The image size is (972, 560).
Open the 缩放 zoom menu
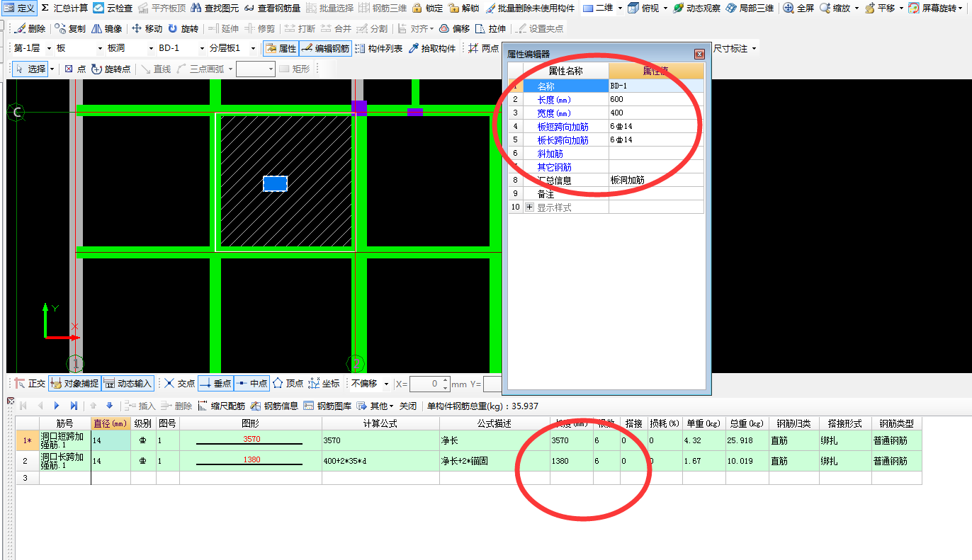tap(839, 8)
